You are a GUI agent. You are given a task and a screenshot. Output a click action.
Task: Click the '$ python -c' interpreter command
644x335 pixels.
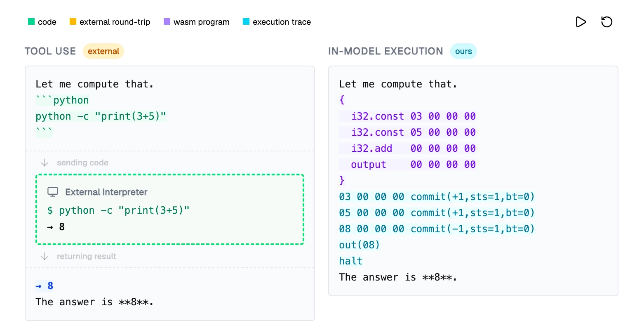coord(119,211)
